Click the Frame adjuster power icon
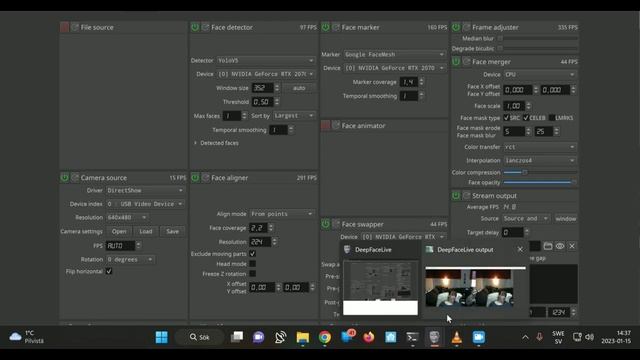The width and height of the screenshot is (640, 360). pyautogui.click(x=456, y=27)
